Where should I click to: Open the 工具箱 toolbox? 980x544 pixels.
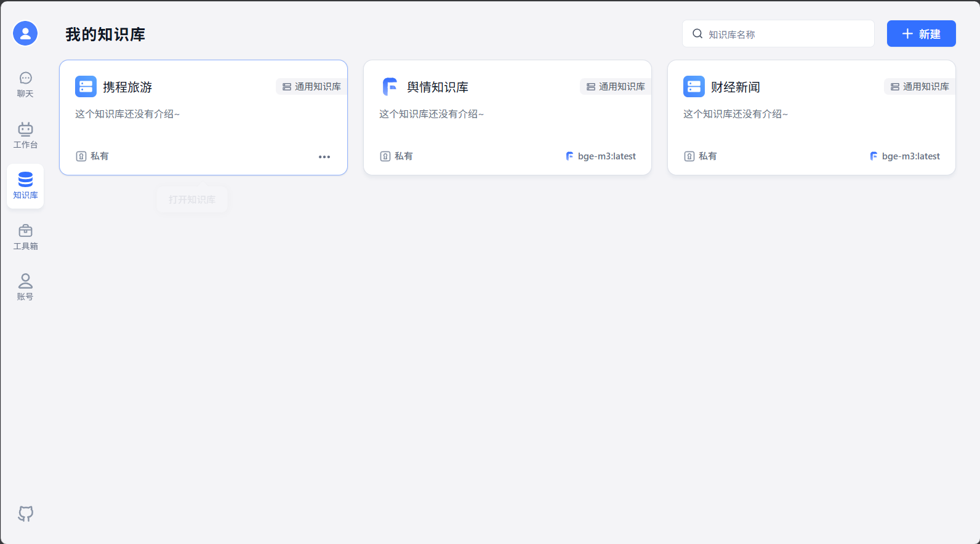click(x=25, y=237)
